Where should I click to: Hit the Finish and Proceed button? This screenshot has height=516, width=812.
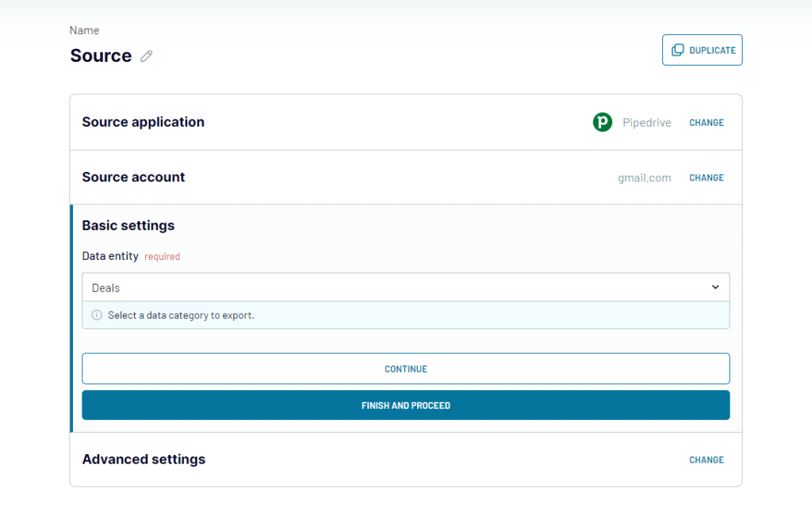point(405,405)
